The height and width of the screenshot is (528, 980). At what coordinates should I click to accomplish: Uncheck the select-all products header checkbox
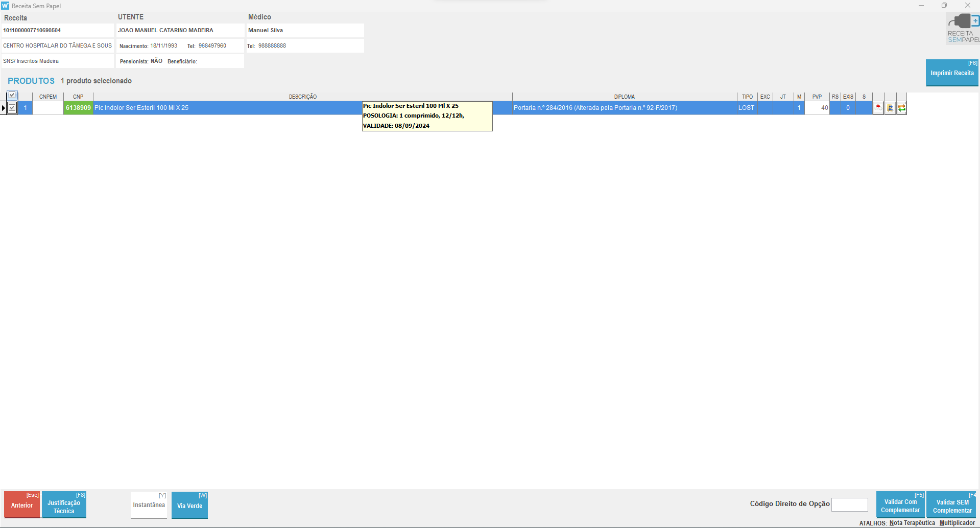pyautogui.click(x=12, y=95)
